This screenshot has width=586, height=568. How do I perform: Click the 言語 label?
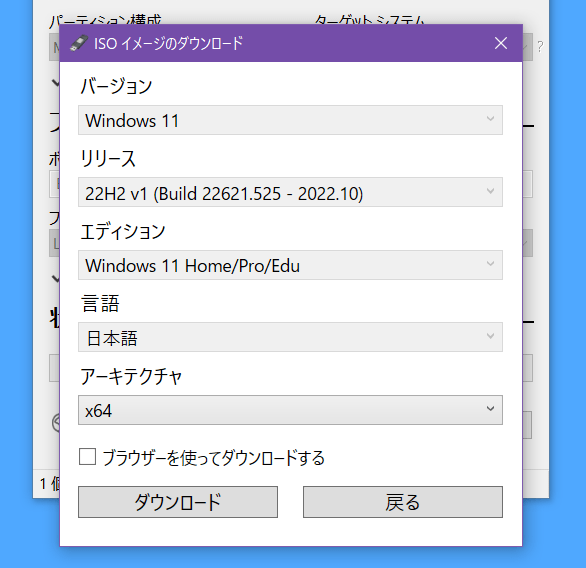pyautogui.click(x=100, y=303)
